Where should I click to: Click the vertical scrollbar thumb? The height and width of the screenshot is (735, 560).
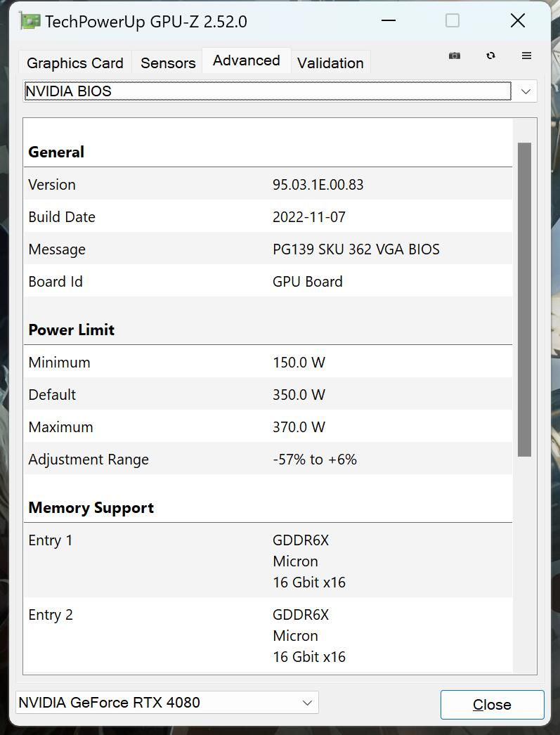[x=523, y=295]
